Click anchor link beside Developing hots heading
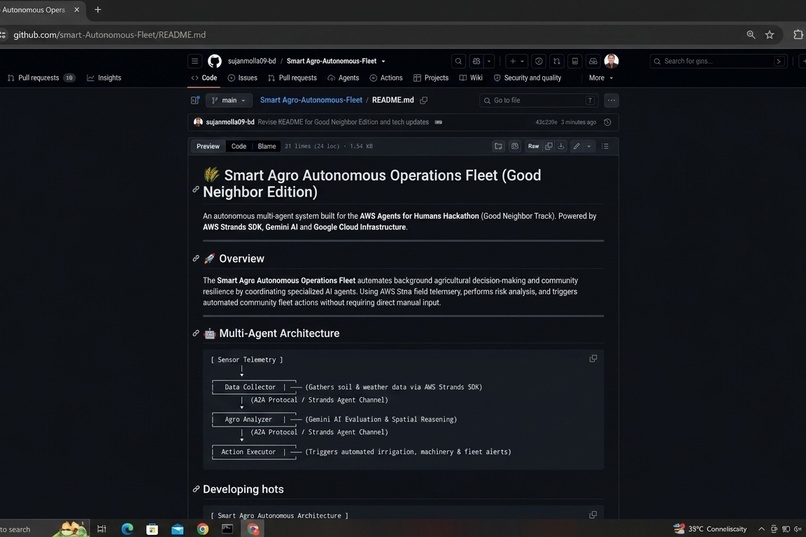 pos(196,489)
